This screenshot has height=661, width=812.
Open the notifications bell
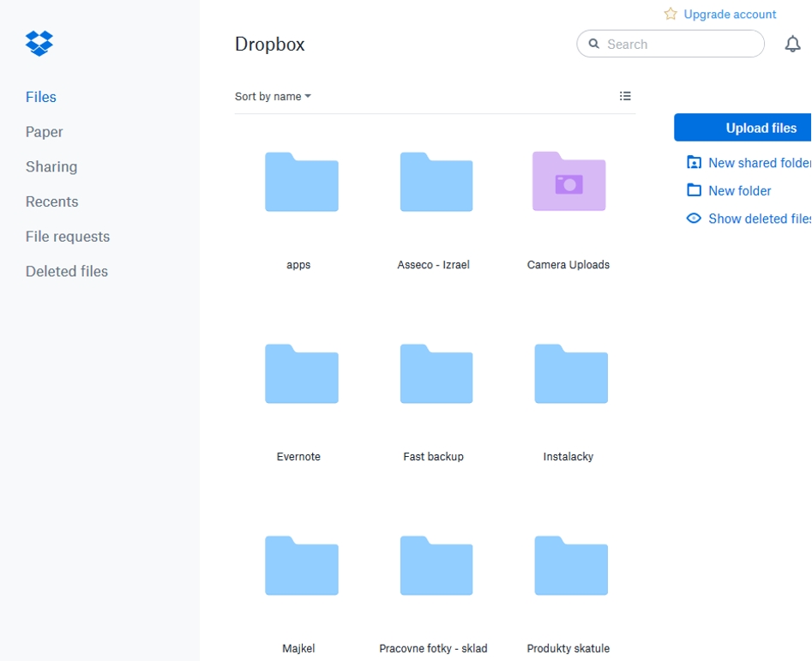[792, 44]
